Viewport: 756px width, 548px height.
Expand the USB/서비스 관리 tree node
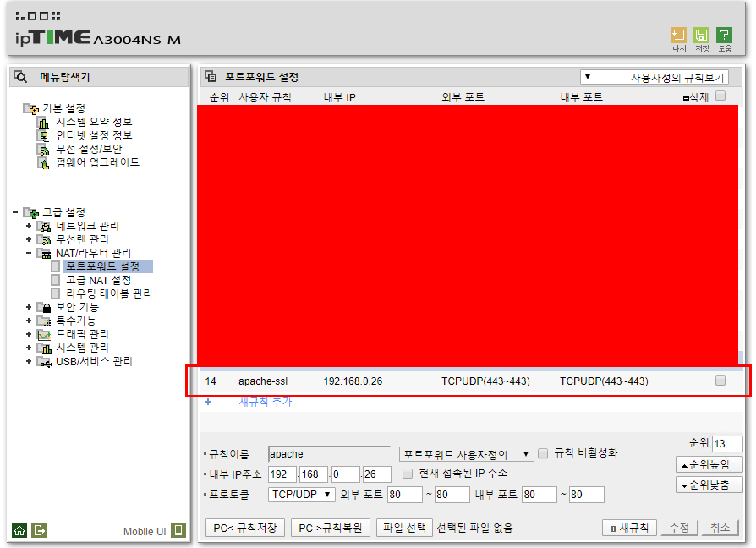[x=29, y=361]
